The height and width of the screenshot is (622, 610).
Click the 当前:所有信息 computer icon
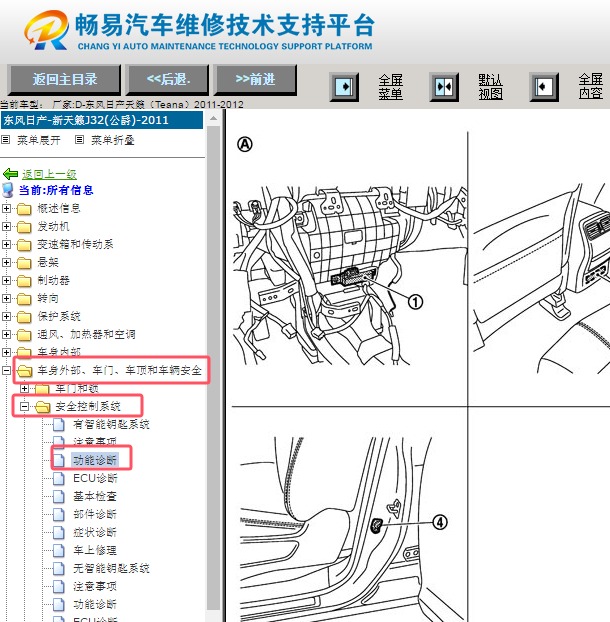point(8,190)
